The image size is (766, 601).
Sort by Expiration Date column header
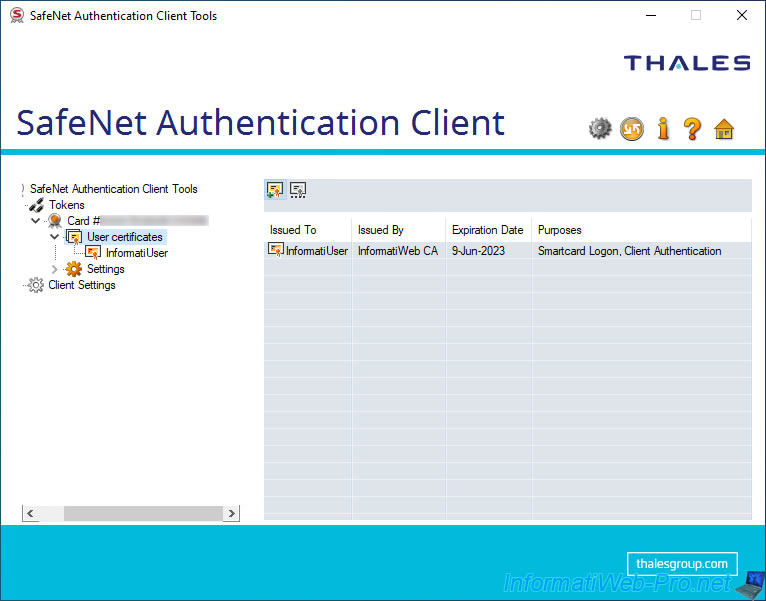click(487, 230)
